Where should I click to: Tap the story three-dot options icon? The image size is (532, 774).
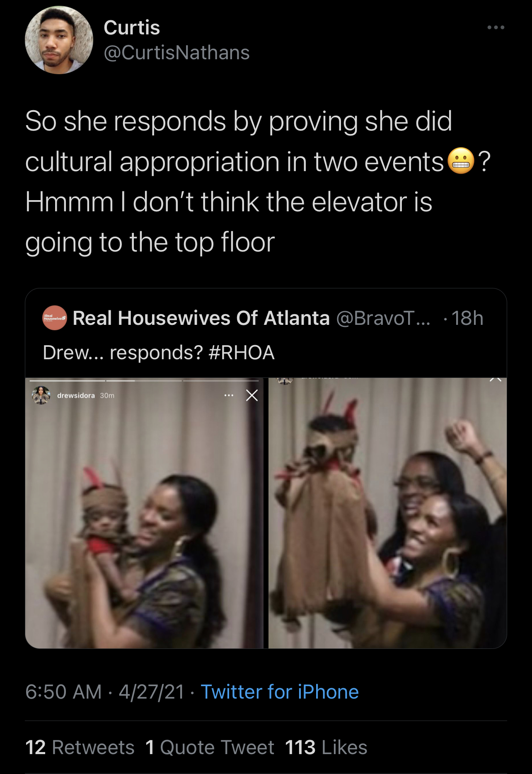coord(229,395)
